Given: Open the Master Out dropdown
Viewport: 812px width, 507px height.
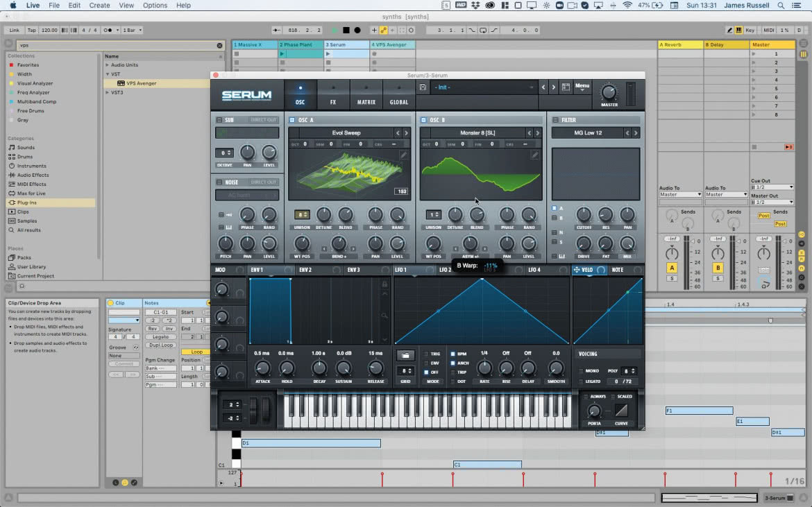Looking at the screenshot, I should 772,203.
